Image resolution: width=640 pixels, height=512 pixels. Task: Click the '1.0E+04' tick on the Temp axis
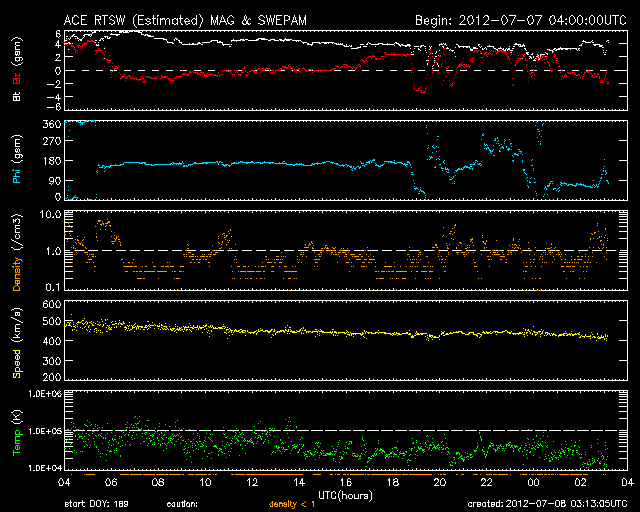click(45, 468)
